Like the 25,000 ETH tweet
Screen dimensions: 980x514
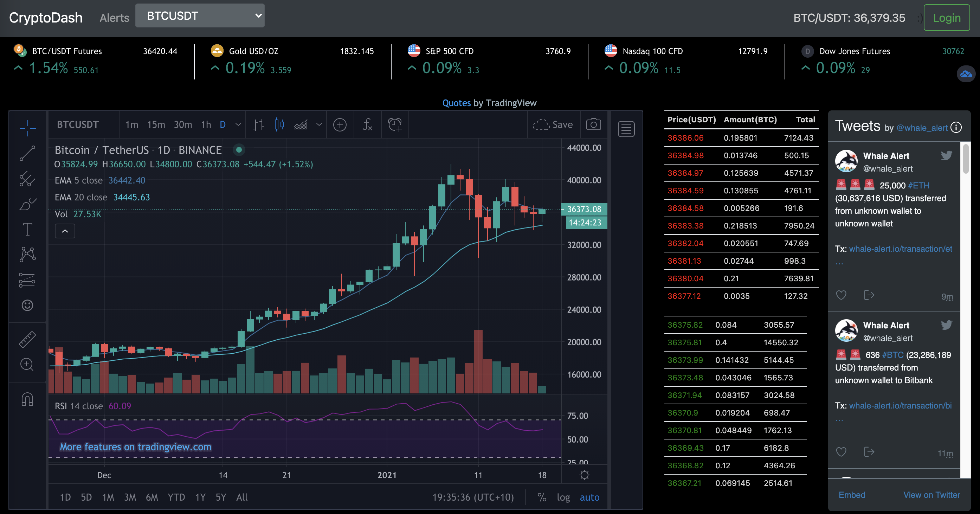841,295
